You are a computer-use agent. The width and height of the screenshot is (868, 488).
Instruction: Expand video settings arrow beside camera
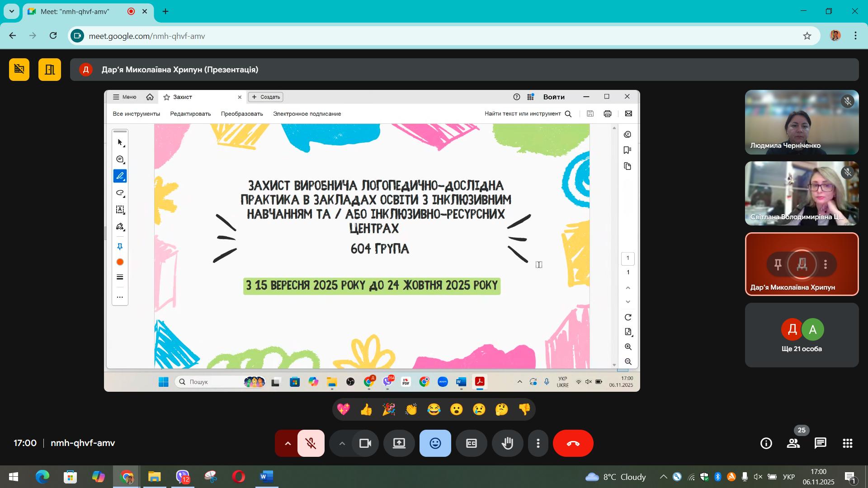click(342, 443)
